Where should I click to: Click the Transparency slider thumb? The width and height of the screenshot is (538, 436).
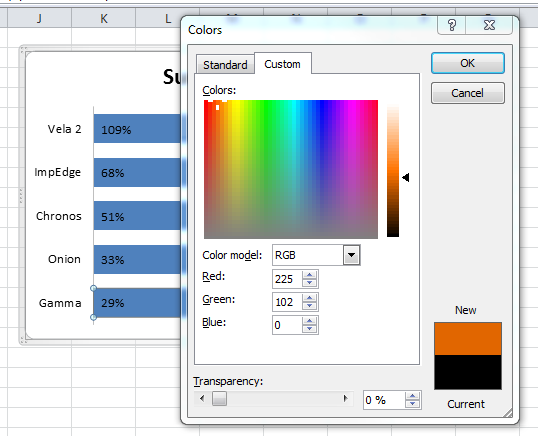click(x=219, y=399)
